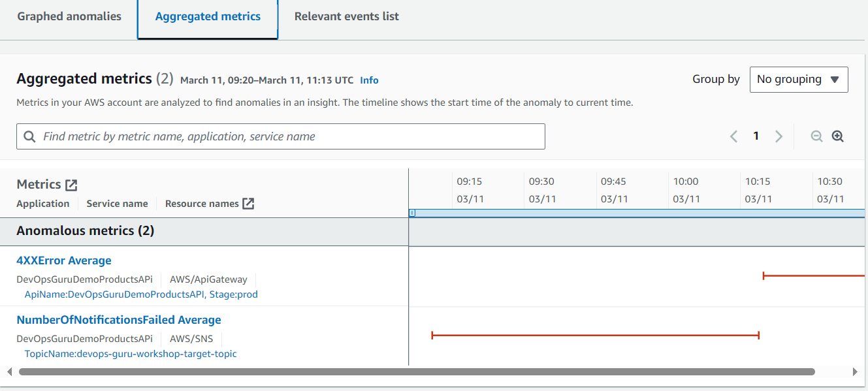The height and width of the screenshot is (391, 868).
Task: Open Metrics external link icon
Action: pos(71,185)
